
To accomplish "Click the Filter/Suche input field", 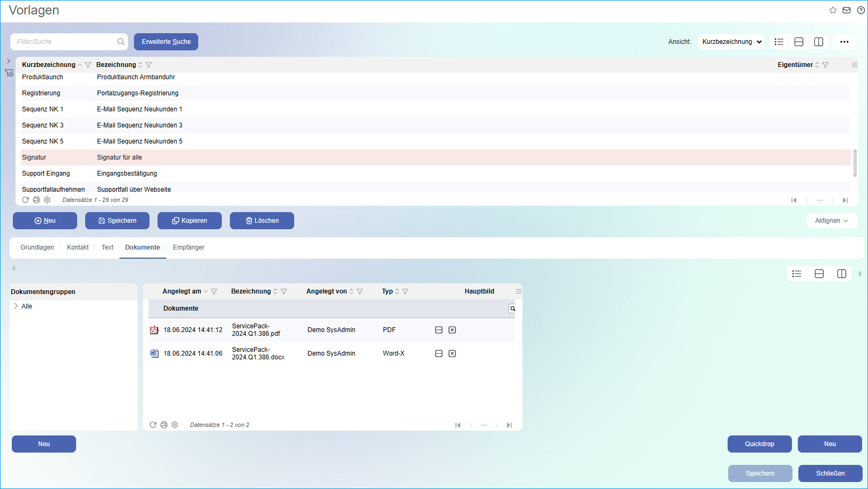I will (x=64, y=42).
